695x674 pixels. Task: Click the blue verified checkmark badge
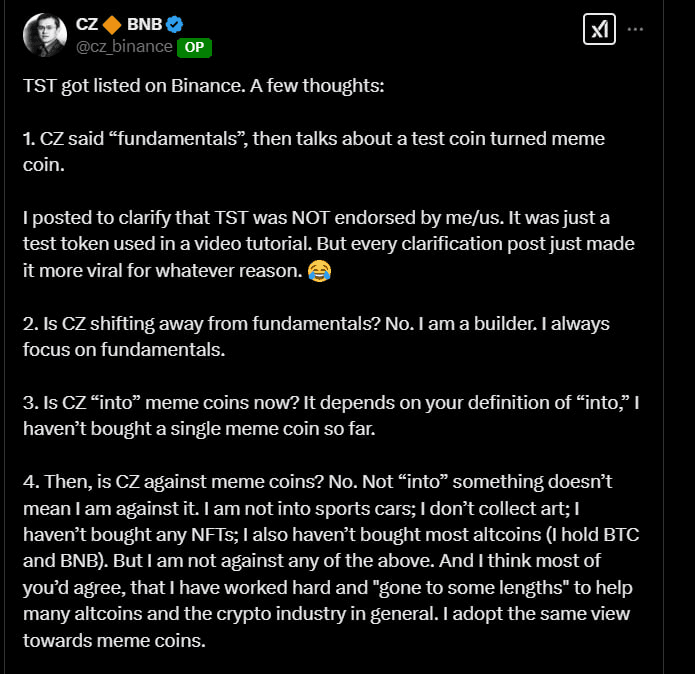(x=174, y=24)
